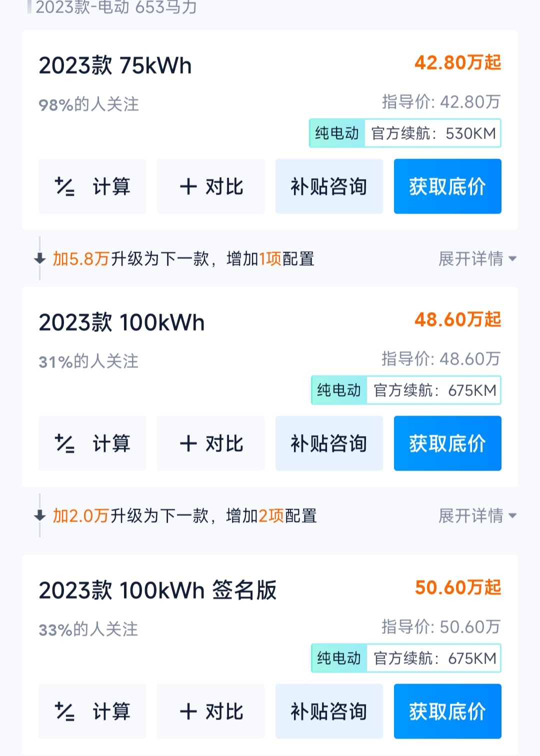Tap the 48.60万起 price
Viewport: 540px width, 756px height.
coord(457,319)
